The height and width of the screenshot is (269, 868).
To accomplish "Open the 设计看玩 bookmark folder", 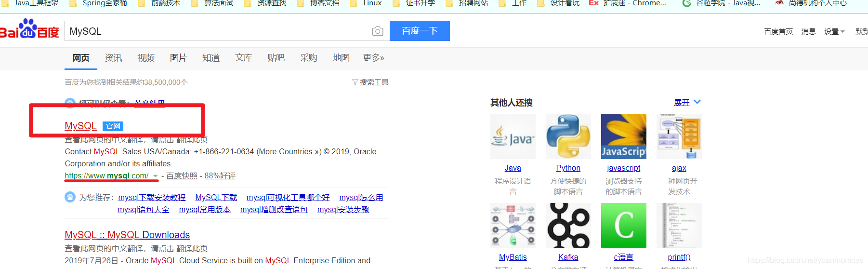I will click(x=559, y=3).
